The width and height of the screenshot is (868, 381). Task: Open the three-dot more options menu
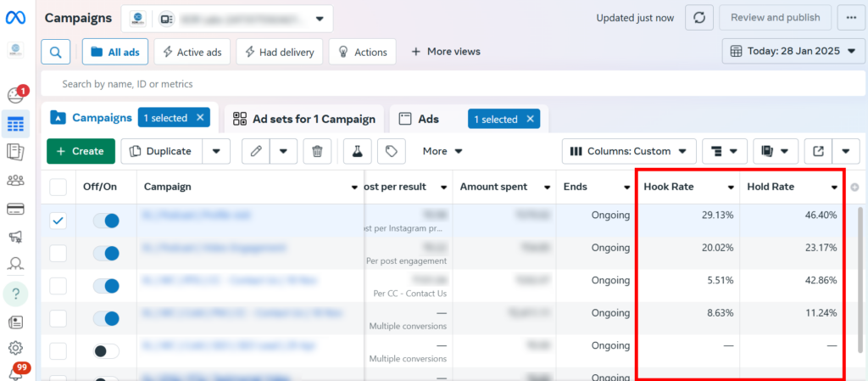(851, 18)
